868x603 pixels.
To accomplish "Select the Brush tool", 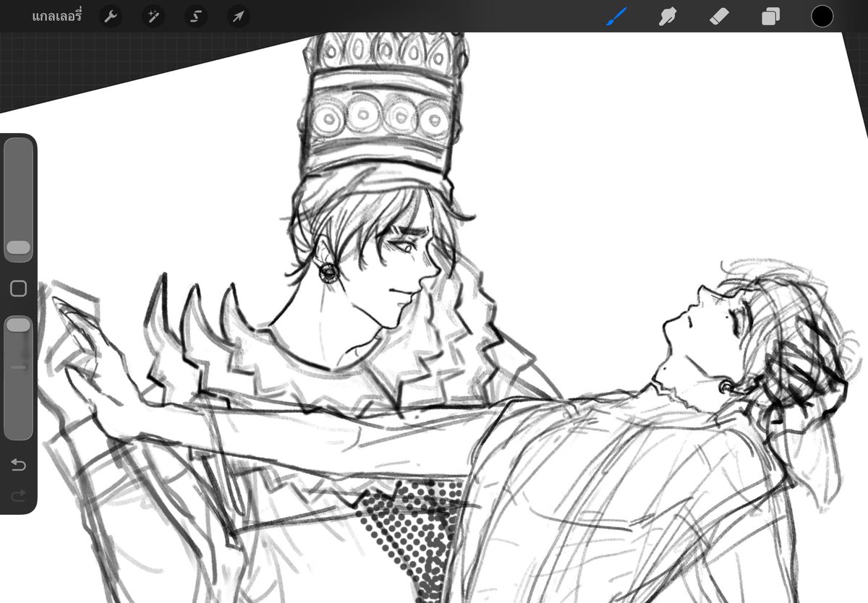I will [617, 16].
